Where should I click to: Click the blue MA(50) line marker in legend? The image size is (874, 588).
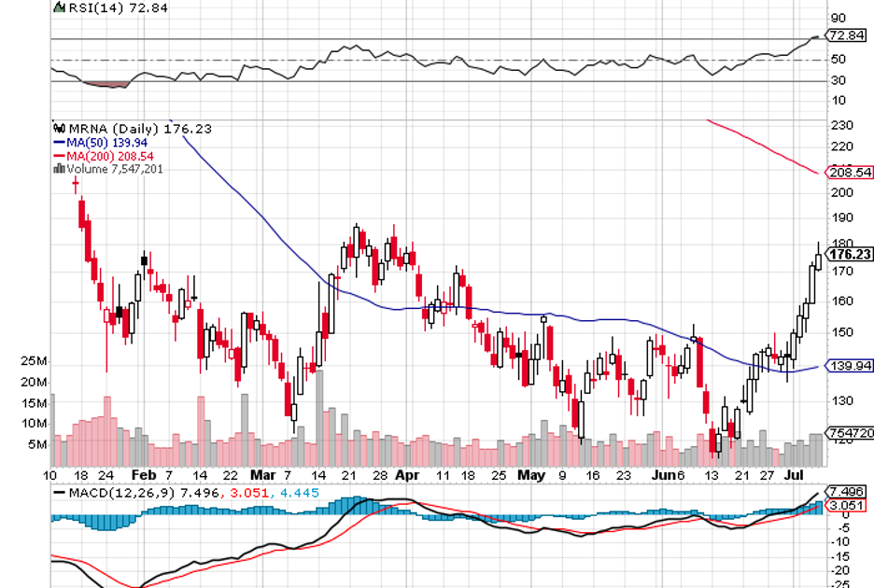click(x=58, y=142)
